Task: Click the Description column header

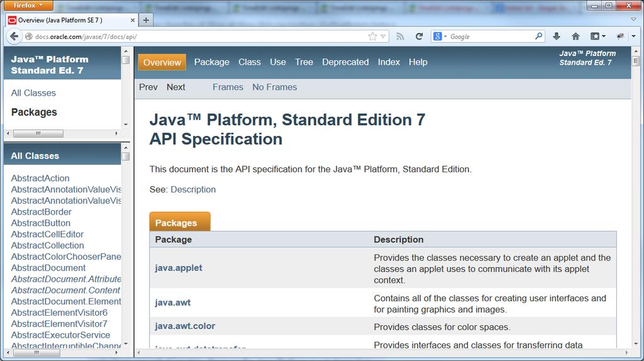Action: tap(398, 240)
